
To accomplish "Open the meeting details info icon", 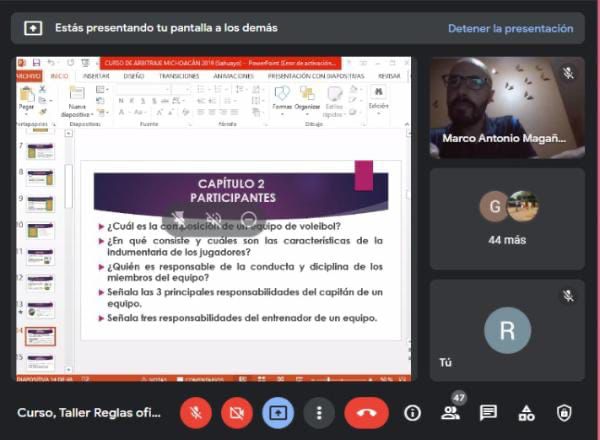I will pos(412,412).
